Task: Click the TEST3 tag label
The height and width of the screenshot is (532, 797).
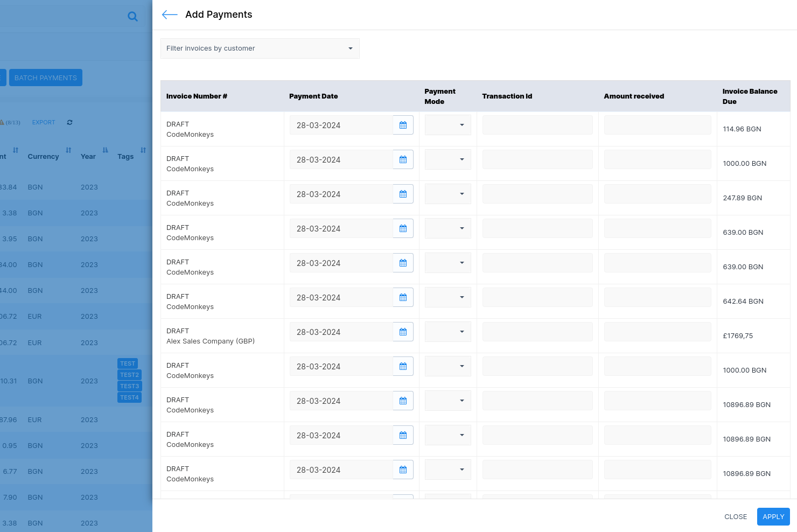Action: click(129, 386)
